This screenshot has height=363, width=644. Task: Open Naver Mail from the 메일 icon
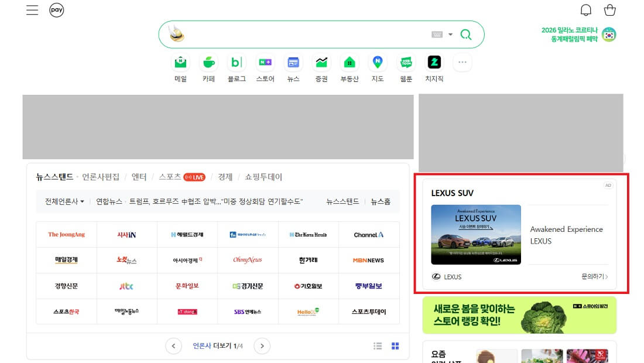pos(180,63)
